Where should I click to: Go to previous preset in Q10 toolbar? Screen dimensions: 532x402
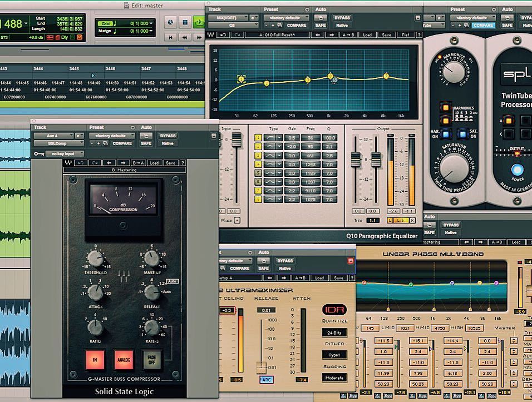(x=318, y=35)
